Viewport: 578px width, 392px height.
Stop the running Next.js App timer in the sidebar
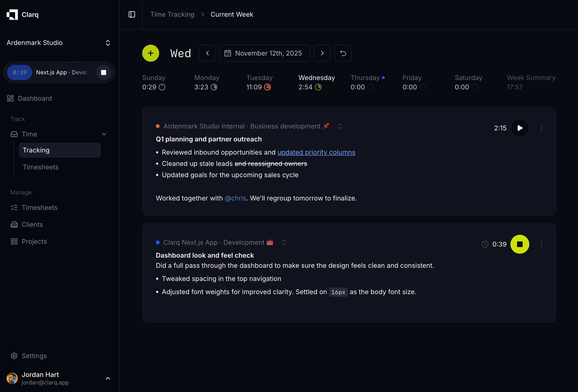pos(103,72)
